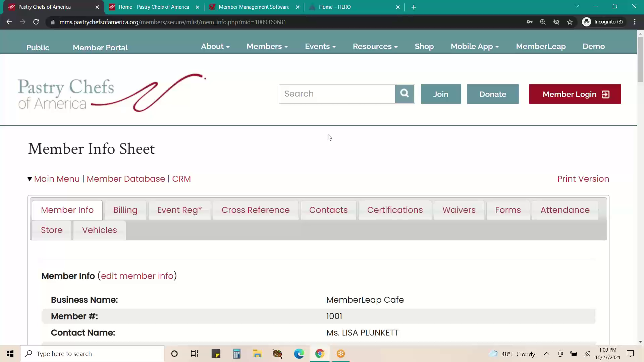Screen dimensions: 644x362
Task: Open the MemberLeap menu item
Action: pyautogui.click(x=541, y=47)
